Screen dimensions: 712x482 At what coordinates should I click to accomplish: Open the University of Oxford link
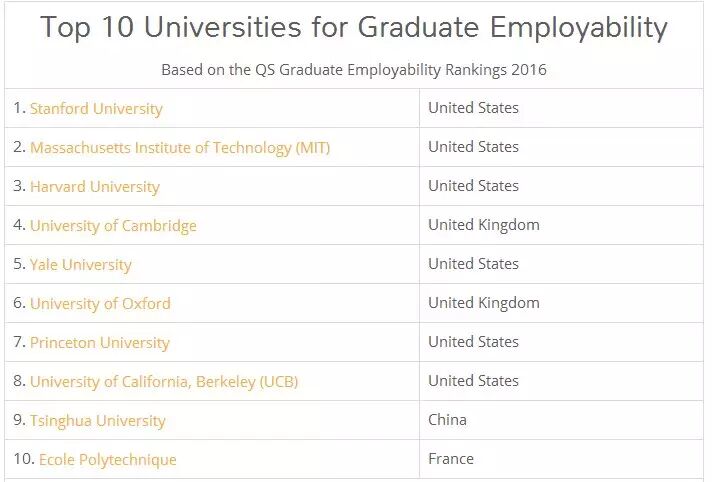tap(100, 303)
